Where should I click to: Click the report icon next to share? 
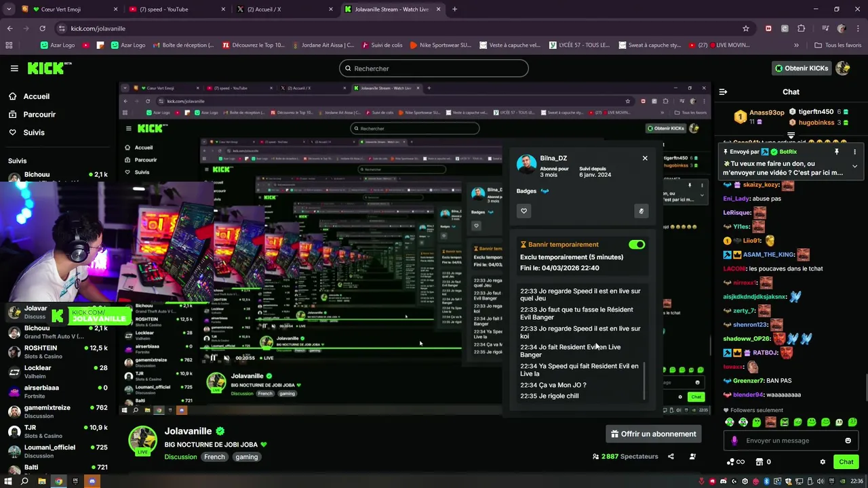click(x=692, y=457)
